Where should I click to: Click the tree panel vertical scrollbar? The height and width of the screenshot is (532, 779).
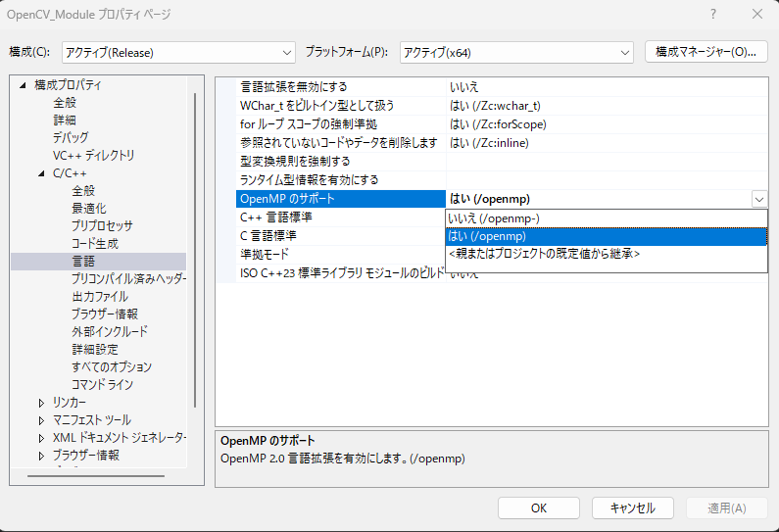[x=196, y=245]
